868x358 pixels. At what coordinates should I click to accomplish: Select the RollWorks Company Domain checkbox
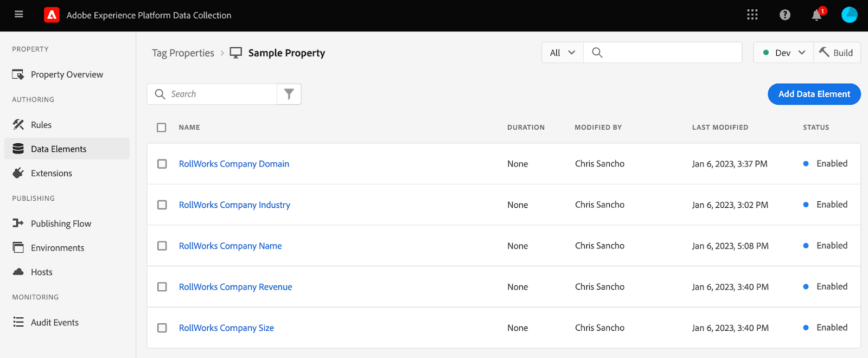coord(162,164)
